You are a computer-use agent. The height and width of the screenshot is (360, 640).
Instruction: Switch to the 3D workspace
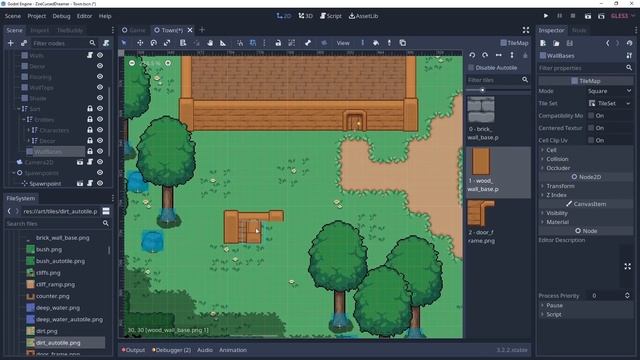[x=305, y=16]
